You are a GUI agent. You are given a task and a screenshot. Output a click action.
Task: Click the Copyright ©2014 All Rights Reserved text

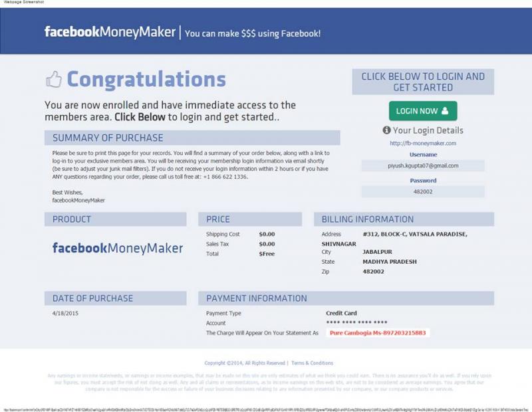click(x=245, y=363)
